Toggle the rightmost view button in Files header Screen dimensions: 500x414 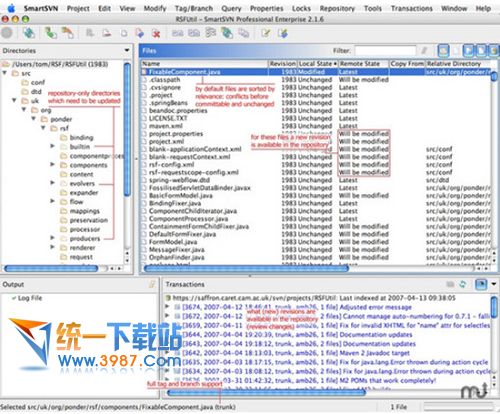(x=494, y=51)
